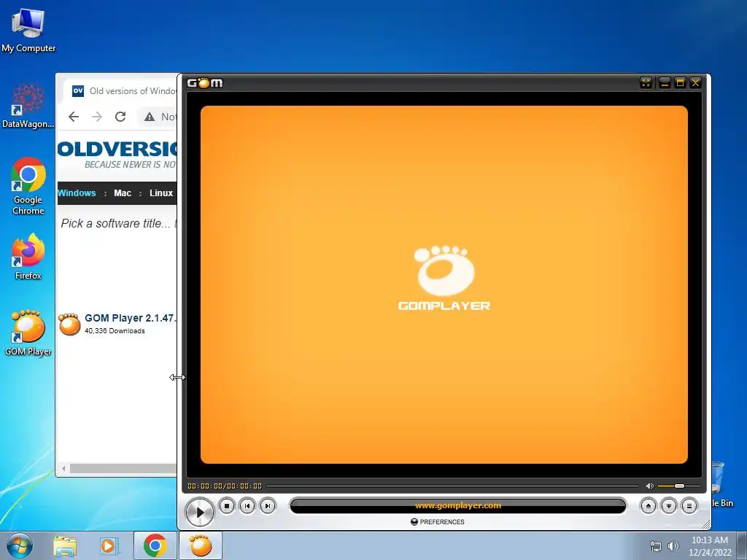This screenshot has width=747, height=560.
Task: Select the Windows menu item on OldVersion site
Action: point(77,192)
